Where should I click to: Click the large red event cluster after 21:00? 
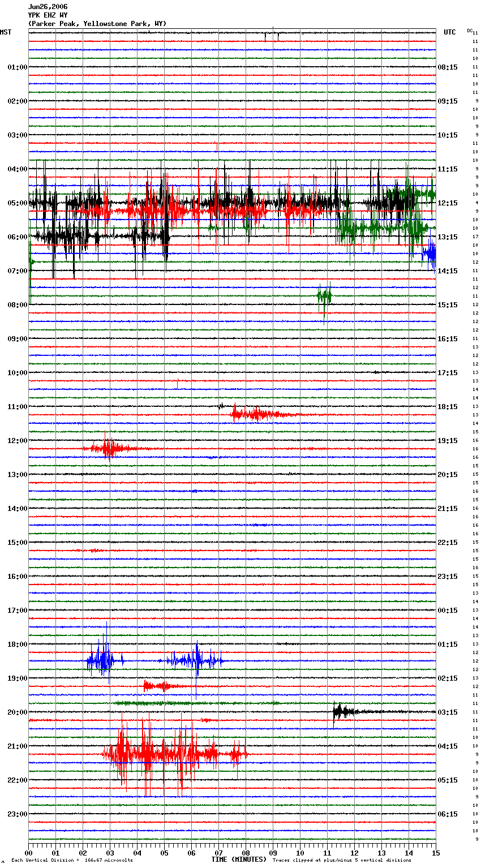point(175,754)
